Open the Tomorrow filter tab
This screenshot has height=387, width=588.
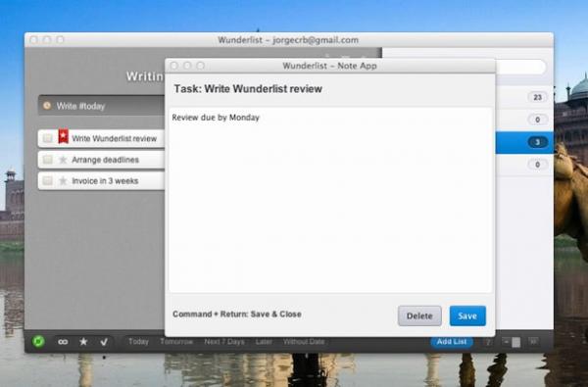pos(176,342)
